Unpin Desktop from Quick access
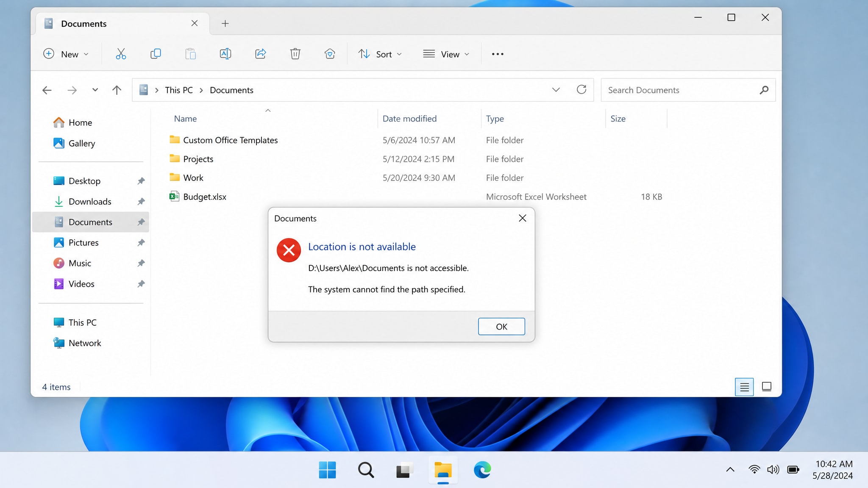868x488 pixels. 141,181
